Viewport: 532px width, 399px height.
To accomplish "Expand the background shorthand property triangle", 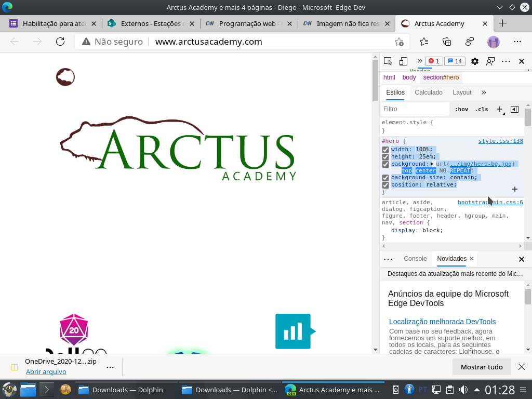I will 432,164.
